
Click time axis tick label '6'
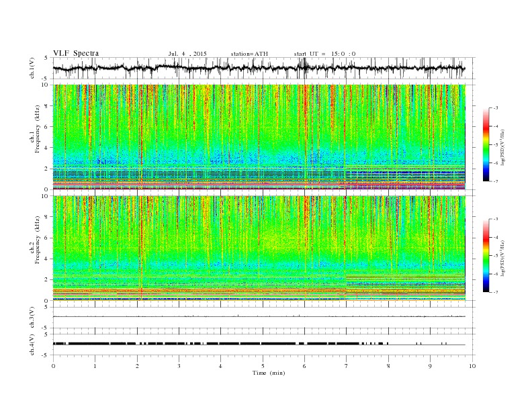coord(304,366)
